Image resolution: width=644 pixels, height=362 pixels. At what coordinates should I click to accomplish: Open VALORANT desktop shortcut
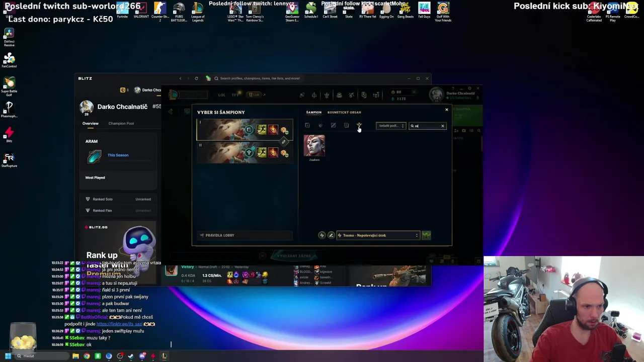(x=141, y=10)
